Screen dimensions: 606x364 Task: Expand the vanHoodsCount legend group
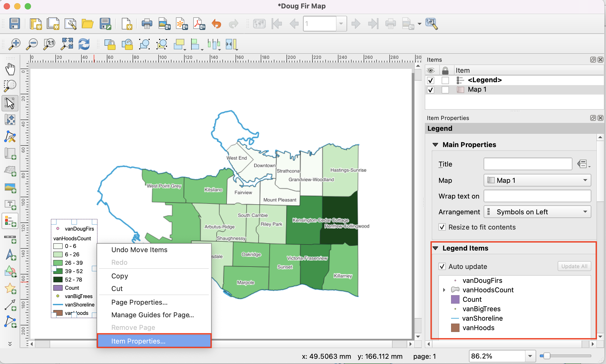444,290
